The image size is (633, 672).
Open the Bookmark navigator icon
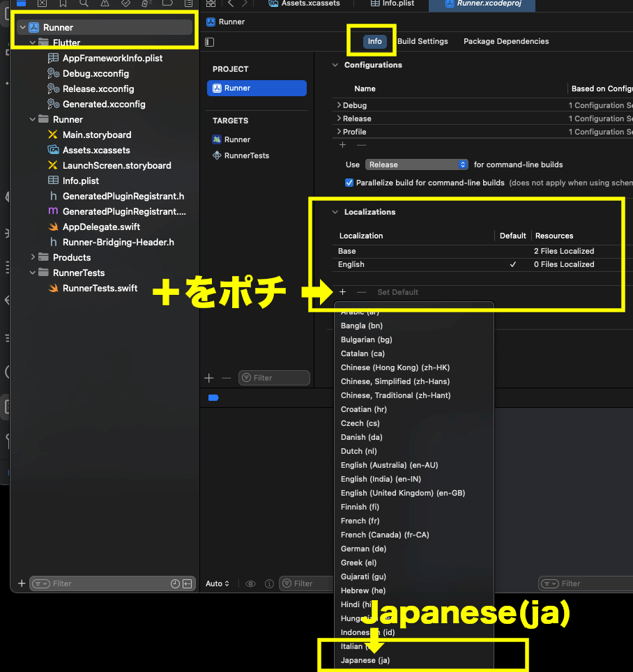click(63, 3)
